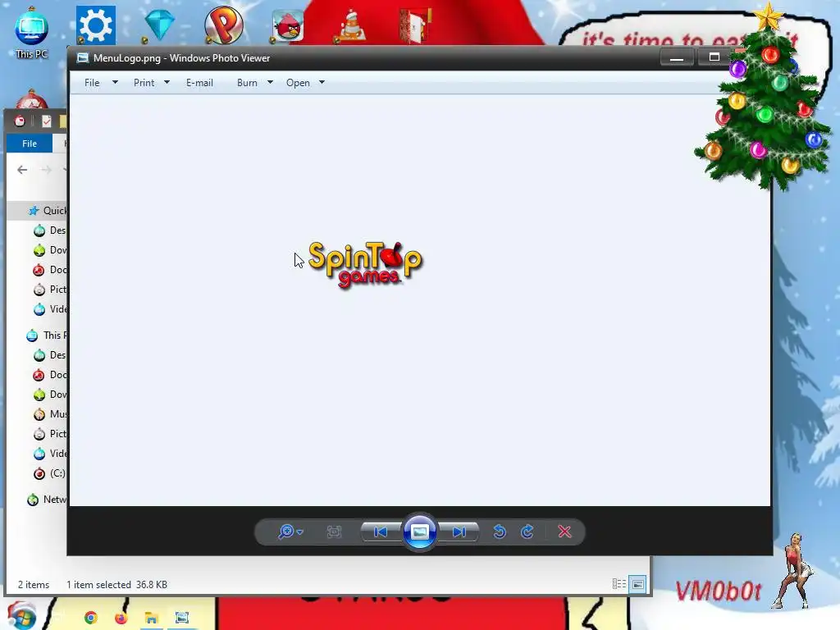Screen dimensions: 840x630
Task: Maximize the Photo Viewer window
Action: coord(714,57)
